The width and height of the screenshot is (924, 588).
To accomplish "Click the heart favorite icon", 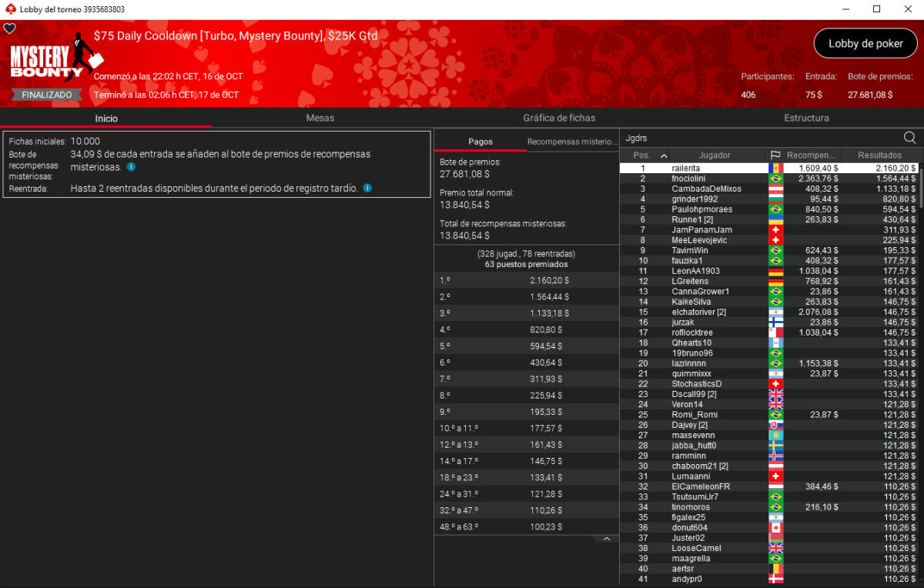I will coord(9,28).
